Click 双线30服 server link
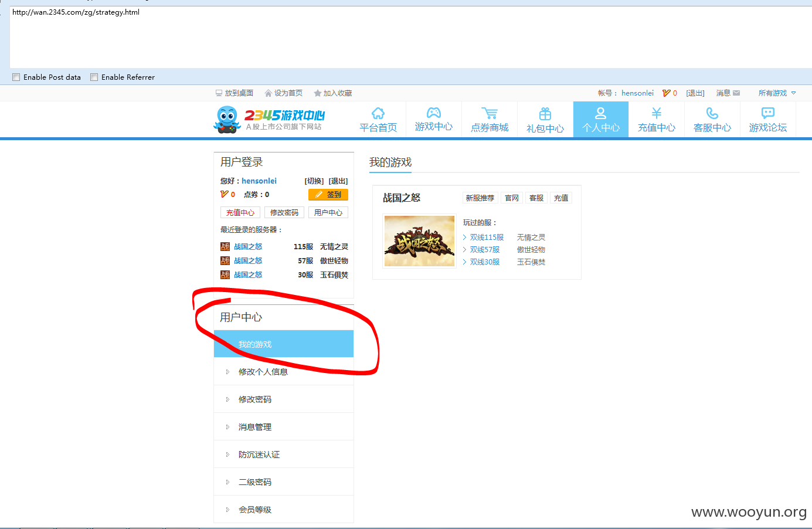 (x=485, y=262)
